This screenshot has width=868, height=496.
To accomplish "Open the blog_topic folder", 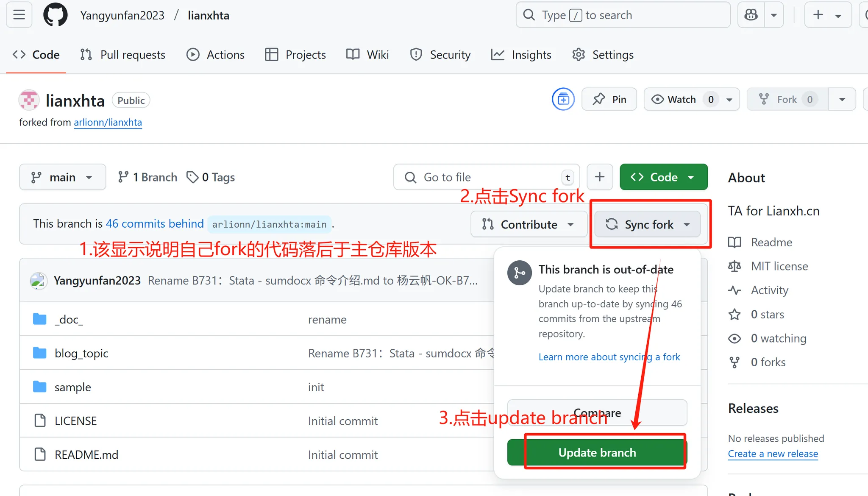I will pos(81,353).
